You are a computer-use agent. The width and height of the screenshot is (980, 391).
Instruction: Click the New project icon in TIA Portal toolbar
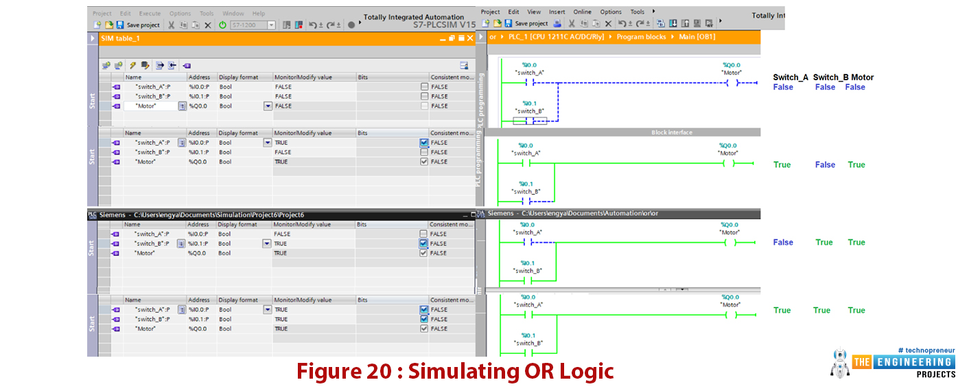pyautogui.click(x=486, y=23)
